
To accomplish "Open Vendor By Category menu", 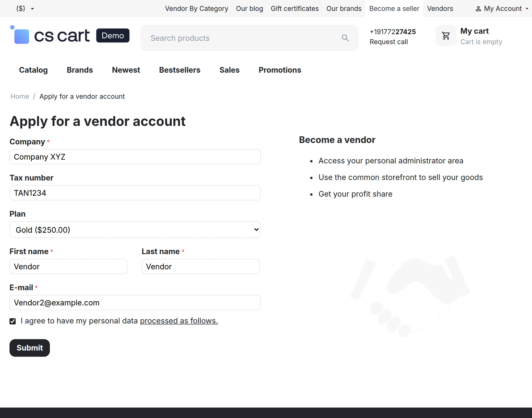I will point(196,9).
